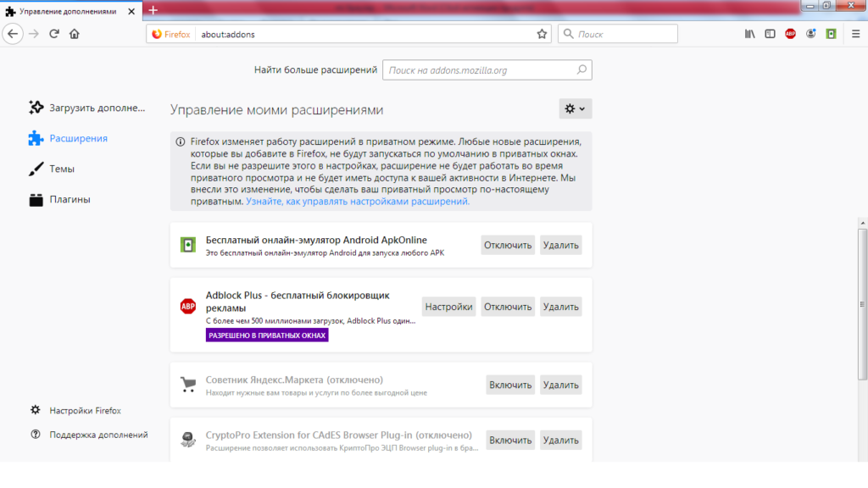868x488 pixels.
Task: Close the Управление дополнениями tab
Action: point(131,11)
